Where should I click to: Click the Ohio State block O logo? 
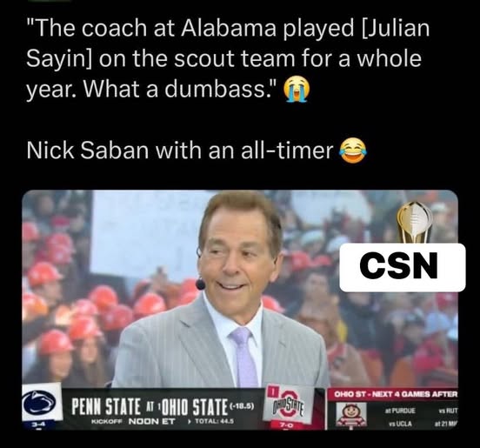[x=288, y=405]
